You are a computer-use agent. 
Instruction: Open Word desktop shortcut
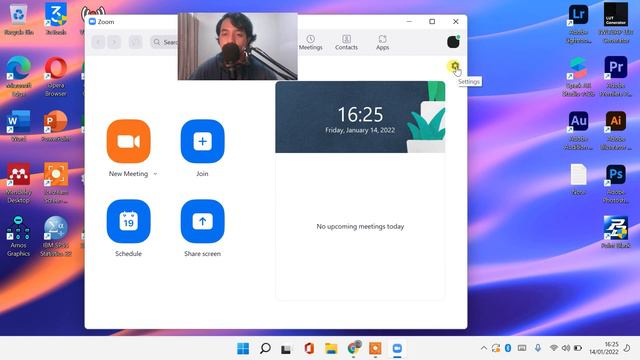18,126
